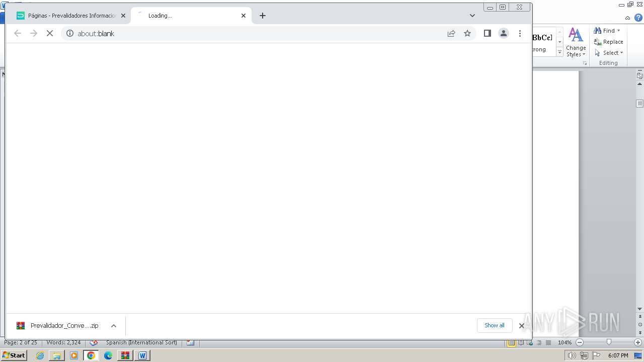Image resolution: width=644 pixels, height=362 pixels.
Task: Expand options for Prevalidador zip download
Action: [114, 326]
